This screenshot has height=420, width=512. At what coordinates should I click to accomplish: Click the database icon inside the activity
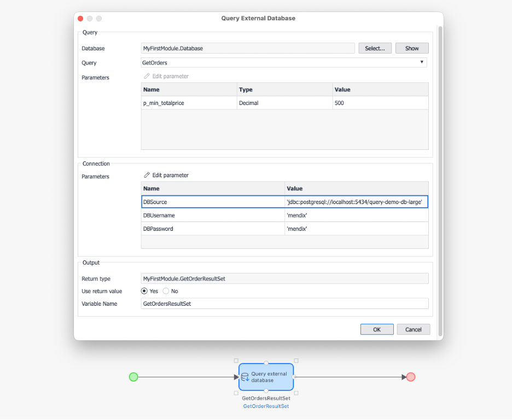tap(245, 377)
